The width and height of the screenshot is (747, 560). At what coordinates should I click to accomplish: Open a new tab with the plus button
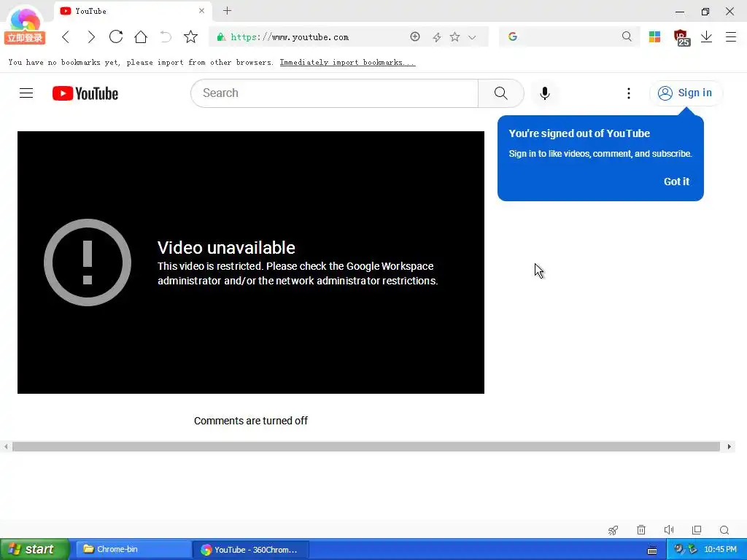228,10
